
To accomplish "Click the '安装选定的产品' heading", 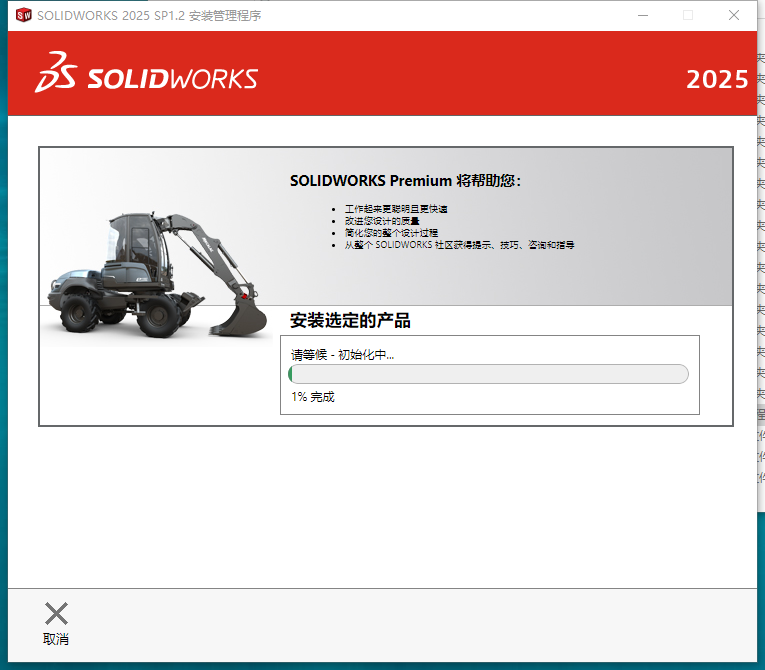I will 350,321.
